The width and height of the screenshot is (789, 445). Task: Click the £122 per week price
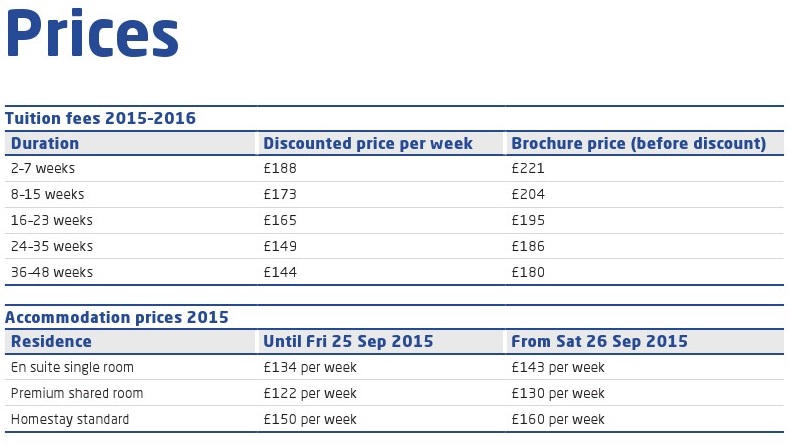pyautogui.click(x=310, y=393)
